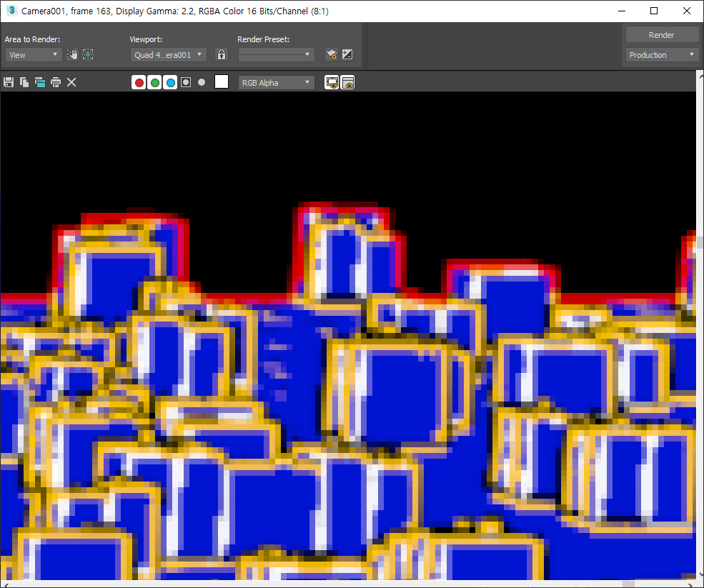Toggle the red channel display
This screenshot has height=588, width=704.
coord(139,83)
